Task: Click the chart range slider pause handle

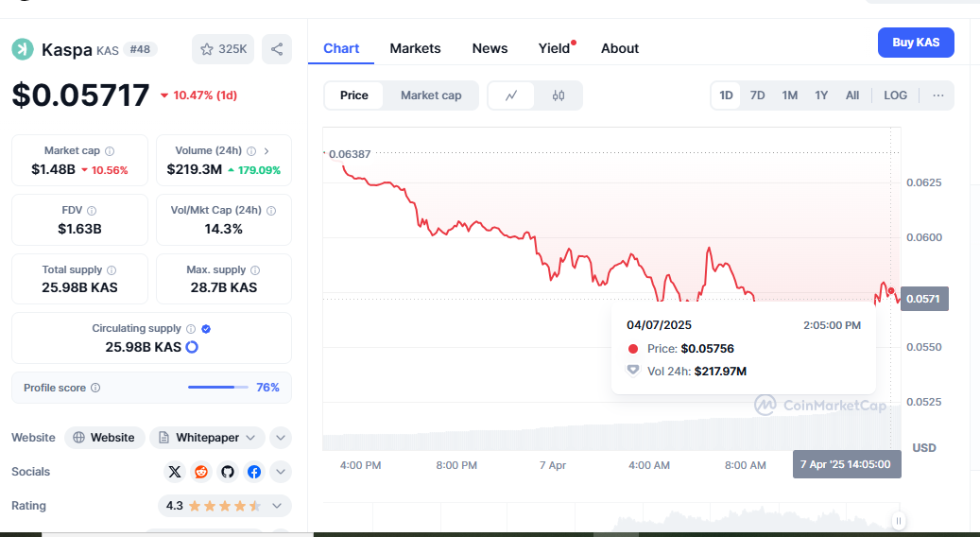Action: pos(898,521)
